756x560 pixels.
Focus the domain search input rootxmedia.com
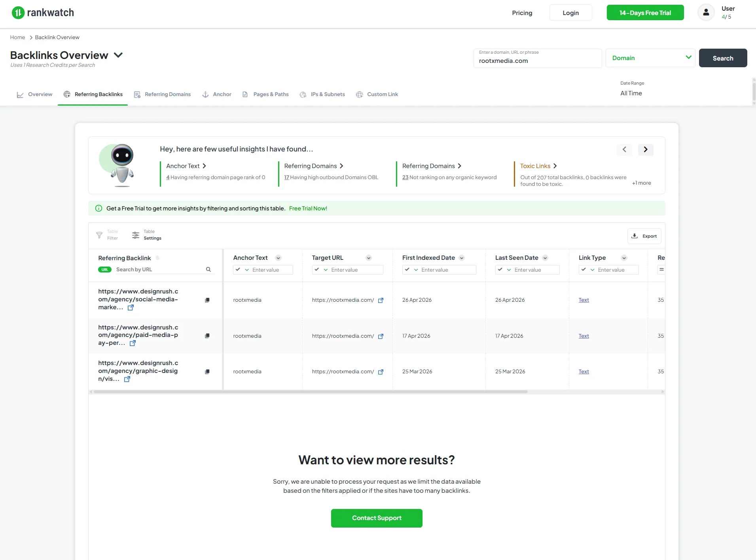coord(538,58)
